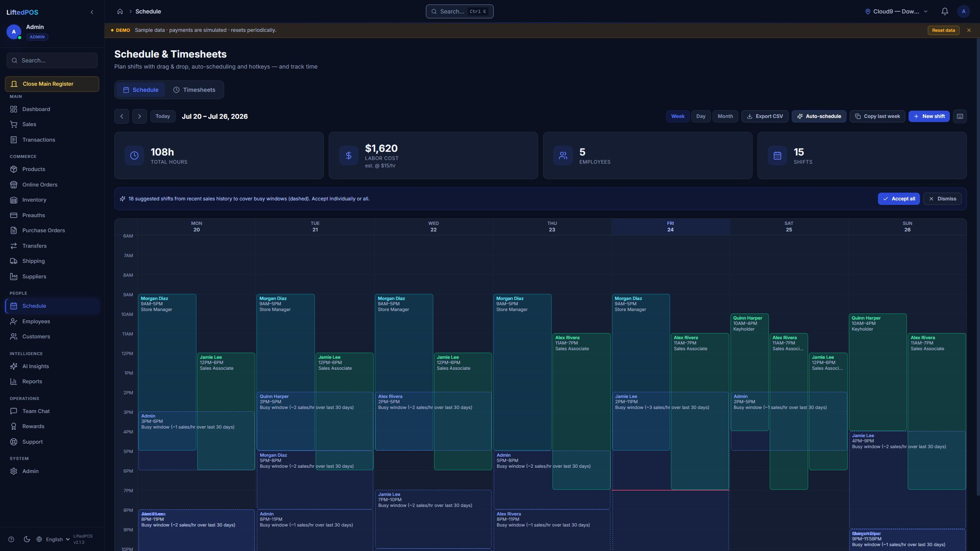Viewport: 980px width, 551px height.
Task: Click Export CSV
Action: (x=765, y=116)
